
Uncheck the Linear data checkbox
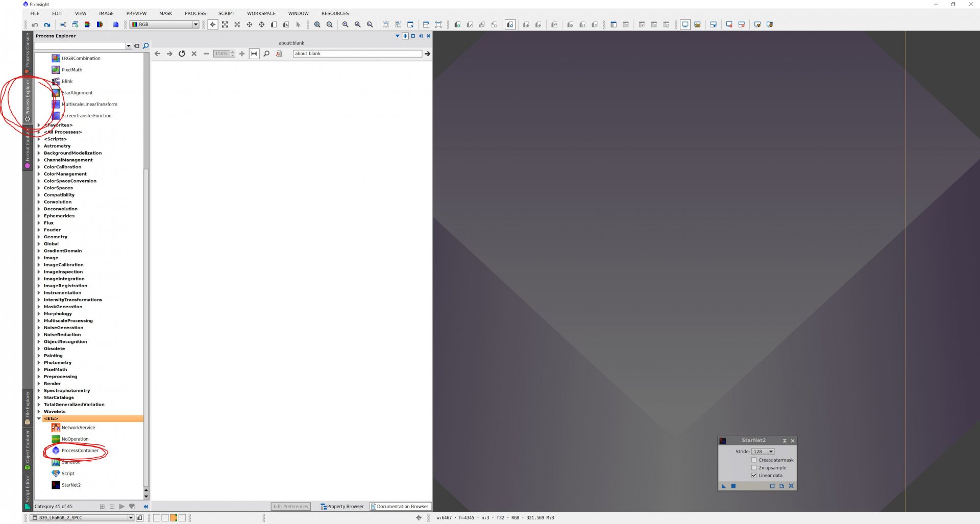point(754,476)
